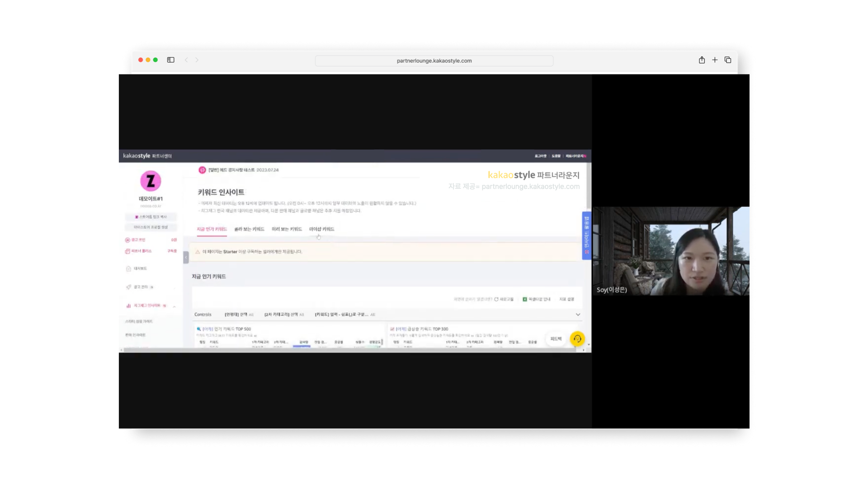Click the 새로고침 refresh icon

point(496,299)
